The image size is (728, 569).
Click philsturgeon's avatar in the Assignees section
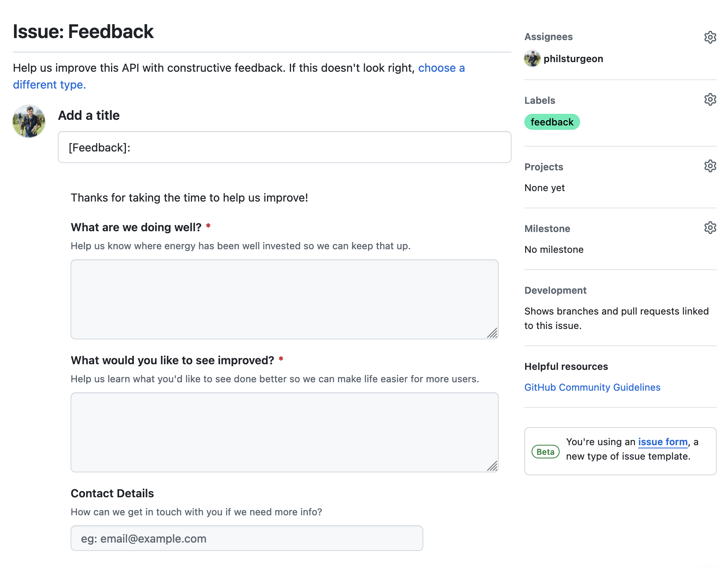[x=532, y=59]
